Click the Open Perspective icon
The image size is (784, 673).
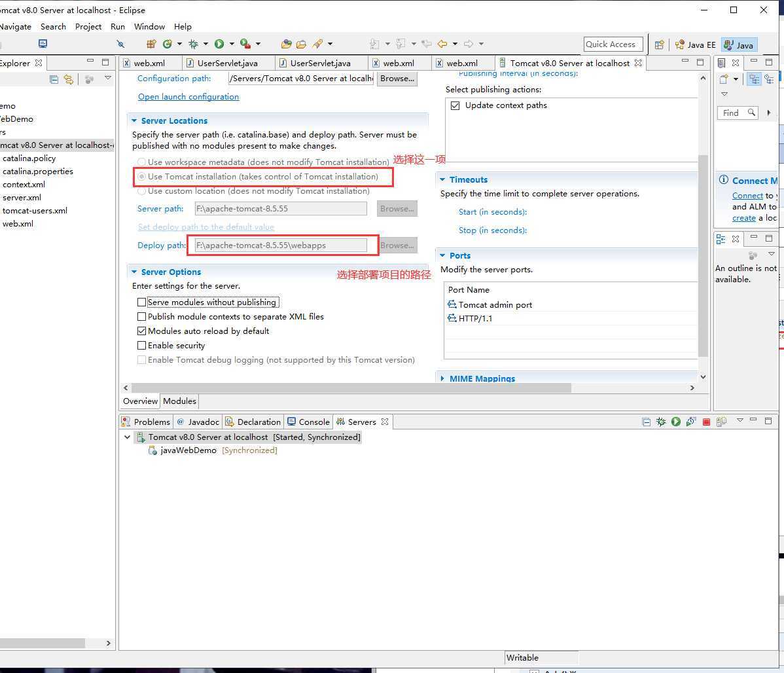coord(660,45)
